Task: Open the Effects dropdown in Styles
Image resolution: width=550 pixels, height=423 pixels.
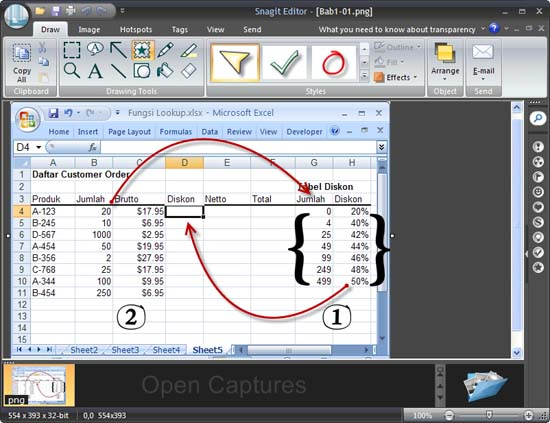Action: point(396,77)
